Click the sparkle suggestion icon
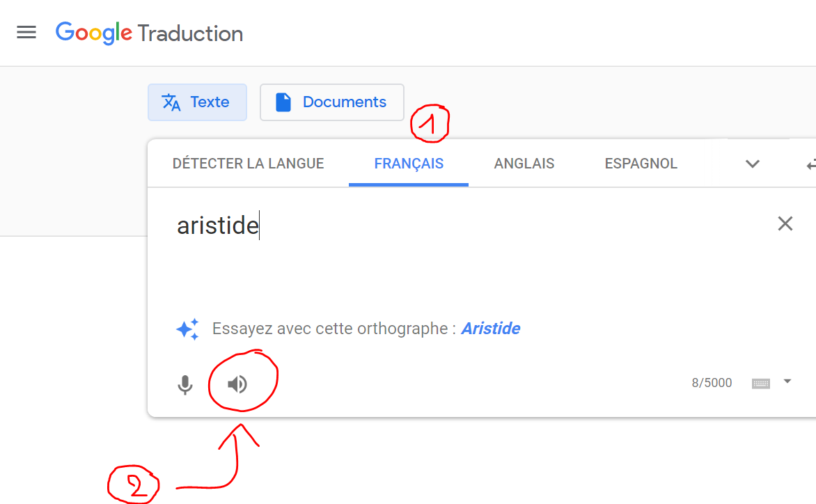 pyautogui.click(x=187, y=329)
